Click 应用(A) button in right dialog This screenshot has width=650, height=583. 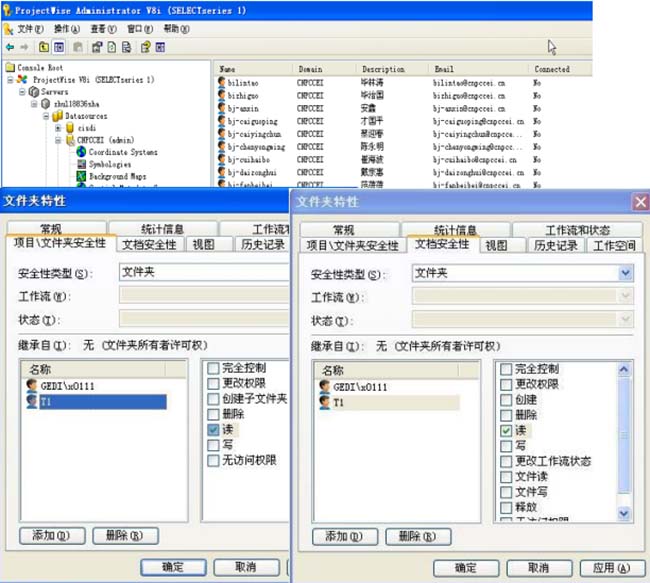(612, 568)
